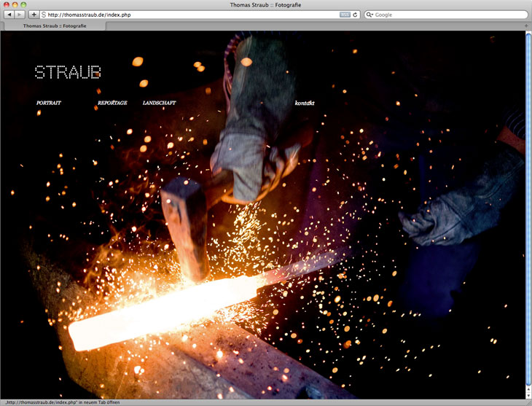Image resolution: width=532 pixels, height=406 pixels.
Task: Reload the page with the refresh icon
Action: [x=355, y=15]
